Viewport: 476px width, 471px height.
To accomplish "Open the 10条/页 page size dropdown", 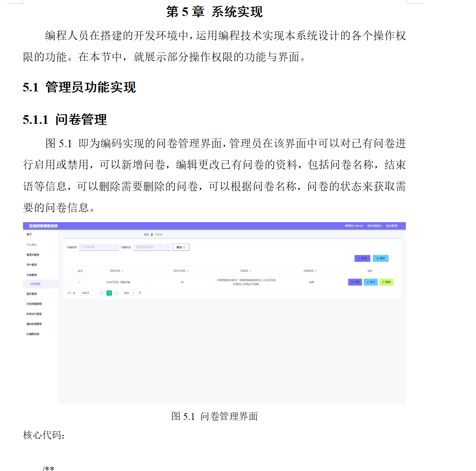I will coord(87,294).
